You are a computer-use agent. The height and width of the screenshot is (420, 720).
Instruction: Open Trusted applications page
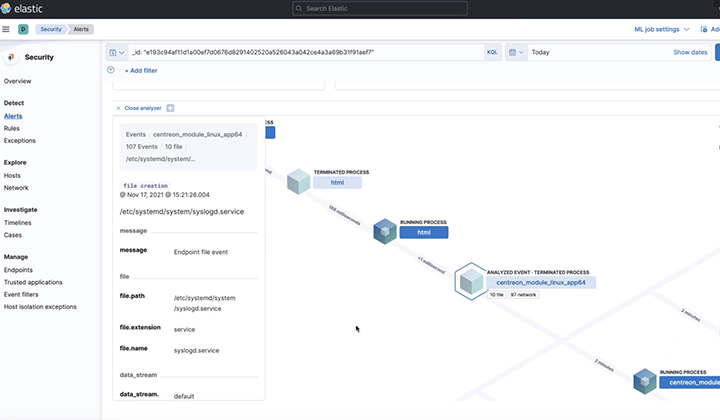click(x=33, y=282)
